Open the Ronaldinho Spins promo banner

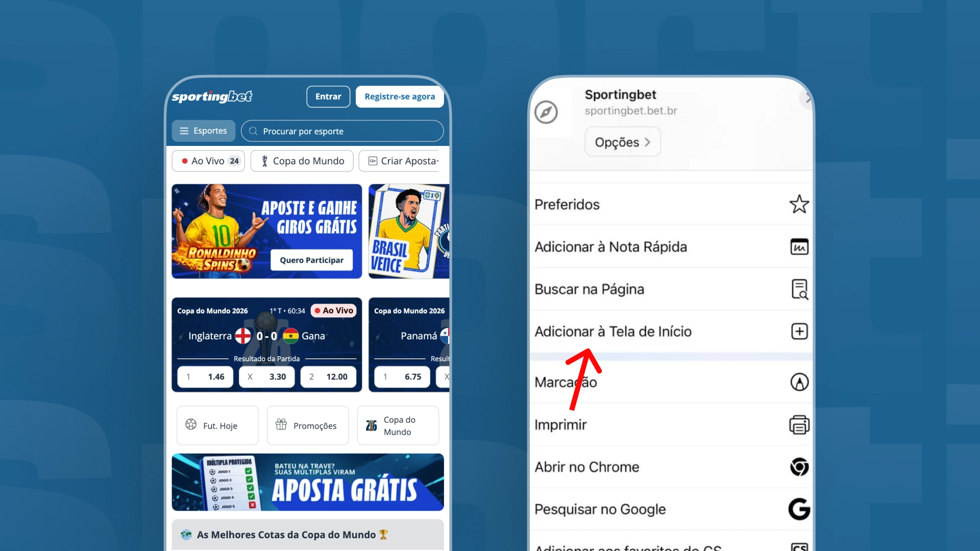pyautogui.click(x=266, y=231)
